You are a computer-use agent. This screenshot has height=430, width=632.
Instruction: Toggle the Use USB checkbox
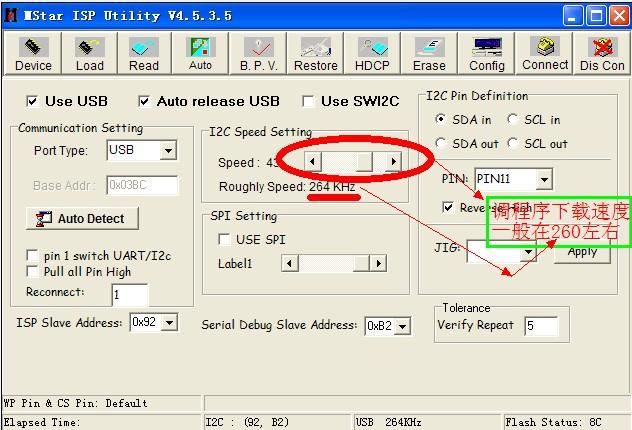pyautogui.click(x=32, y=101)
